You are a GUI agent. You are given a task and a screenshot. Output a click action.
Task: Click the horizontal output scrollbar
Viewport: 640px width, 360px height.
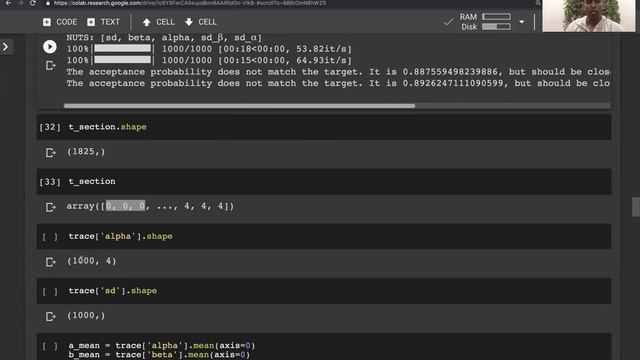pos(240,106)
